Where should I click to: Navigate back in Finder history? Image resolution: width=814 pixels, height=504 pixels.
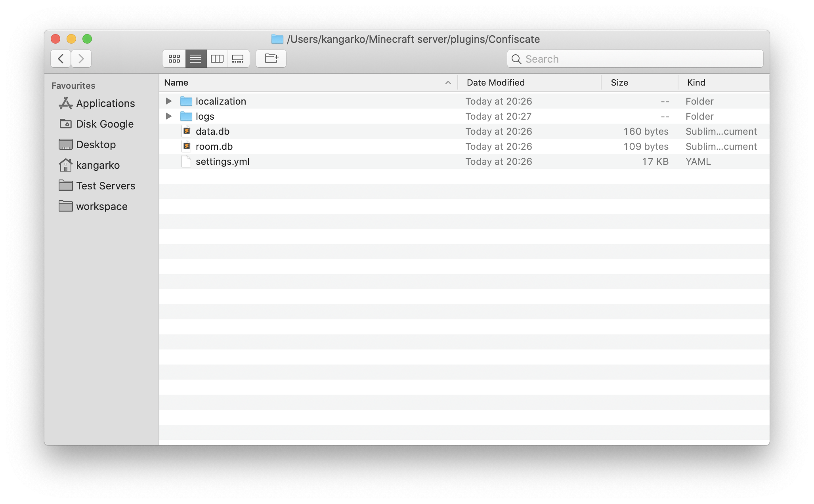(59, 58)
